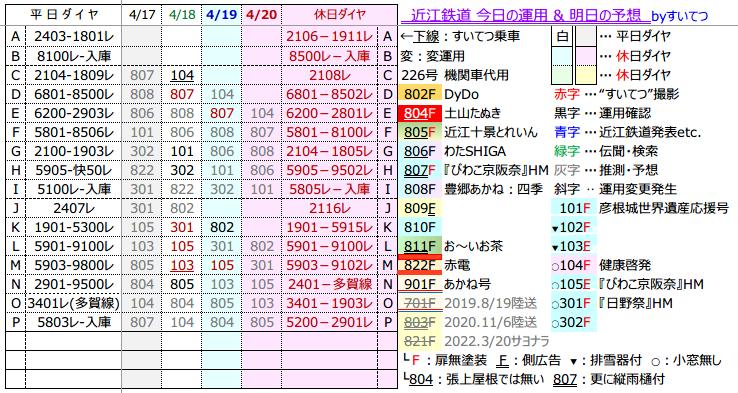Click holiday cell 2104－1805レ in row G
Viewport: 738px width, 393px height.
click(x=329, y=151)
